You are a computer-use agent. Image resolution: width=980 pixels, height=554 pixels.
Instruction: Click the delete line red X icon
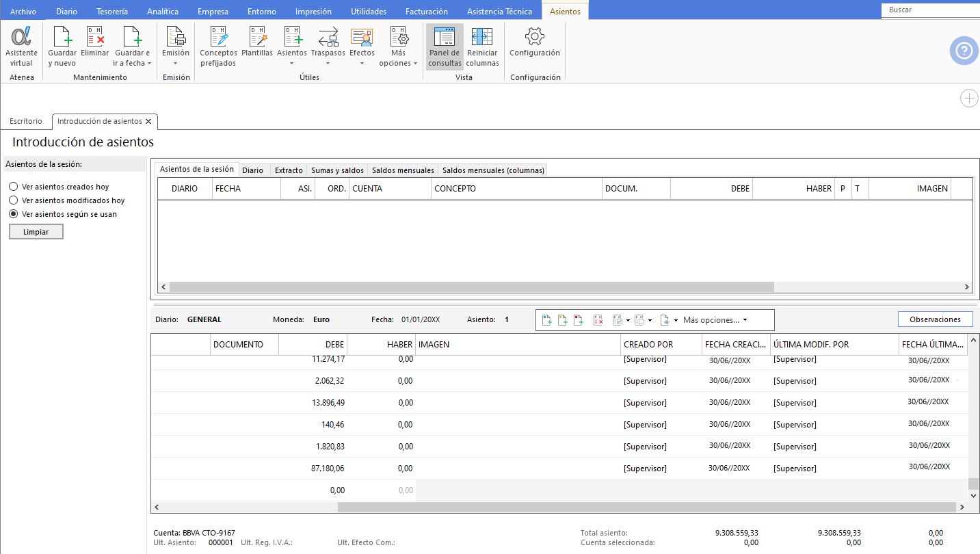pos(598,319)
